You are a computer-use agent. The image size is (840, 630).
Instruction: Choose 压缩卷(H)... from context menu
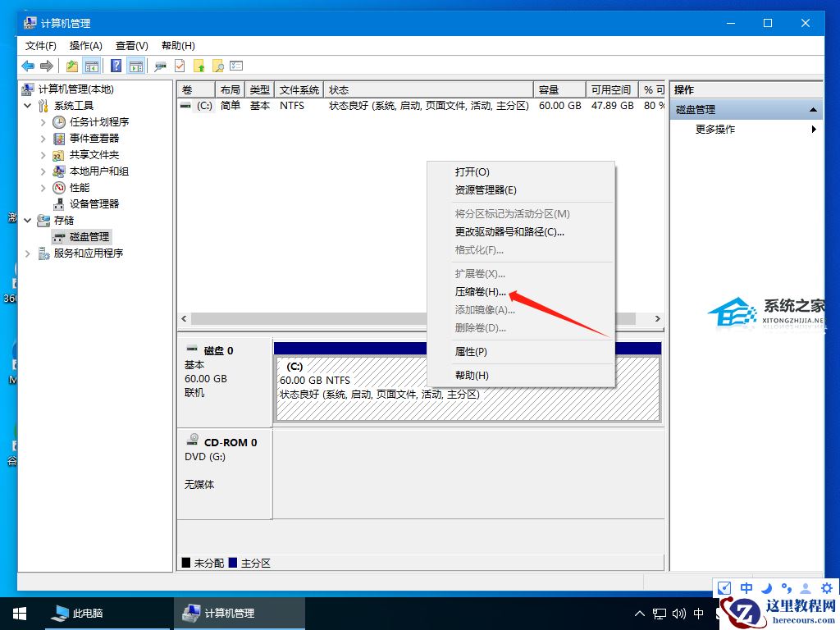click(521, 292)
